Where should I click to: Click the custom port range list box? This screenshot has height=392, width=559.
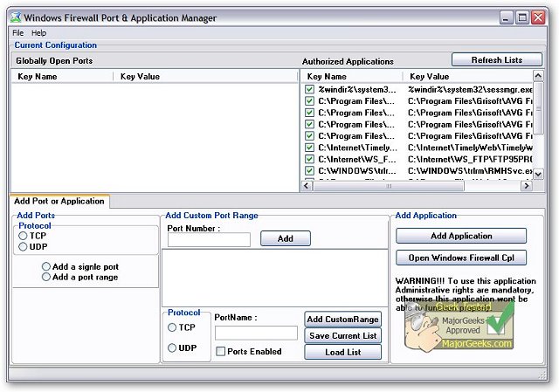point(275,278)
